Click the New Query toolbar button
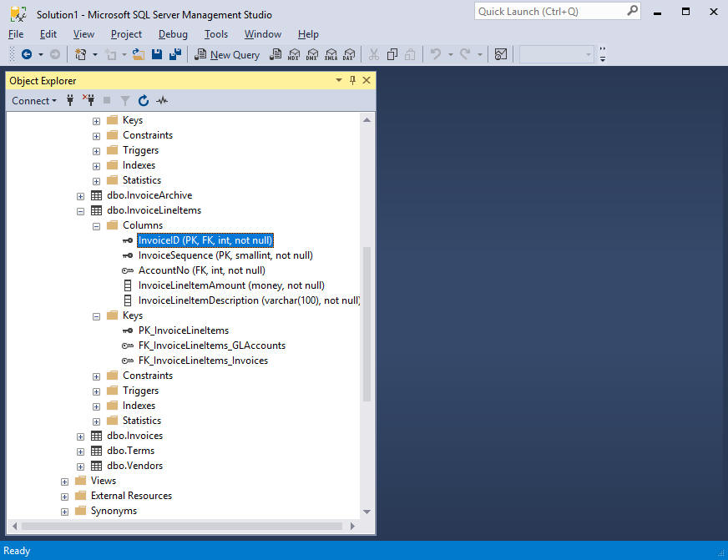Viewport: 728px width, 560px height. pyautogui.click(x=226, y=55)
